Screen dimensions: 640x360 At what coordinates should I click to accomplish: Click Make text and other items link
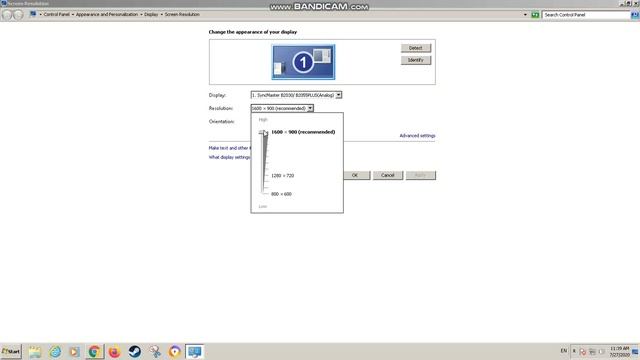click(229, 148)
